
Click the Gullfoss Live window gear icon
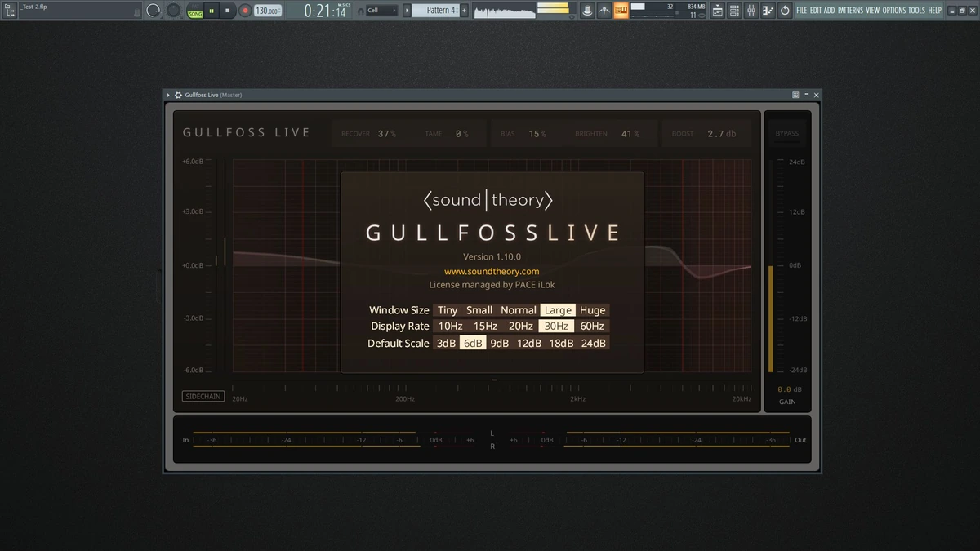point(178,95)
